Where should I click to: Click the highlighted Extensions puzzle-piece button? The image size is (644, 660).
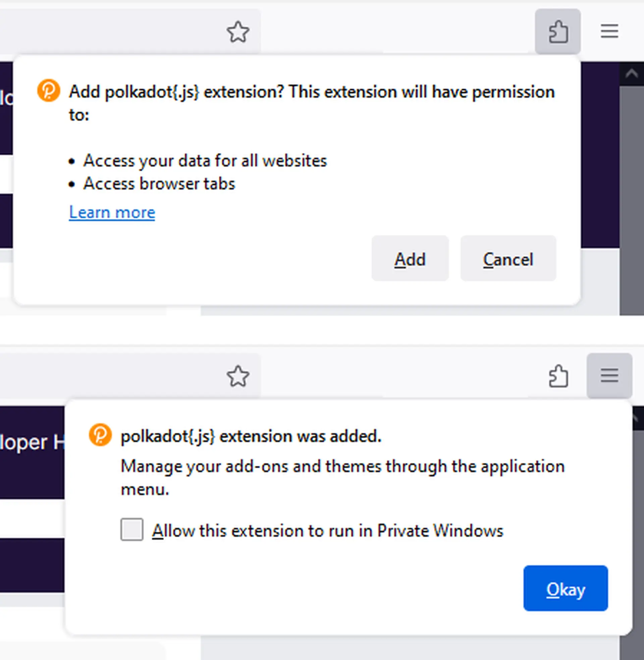point(558,32)
